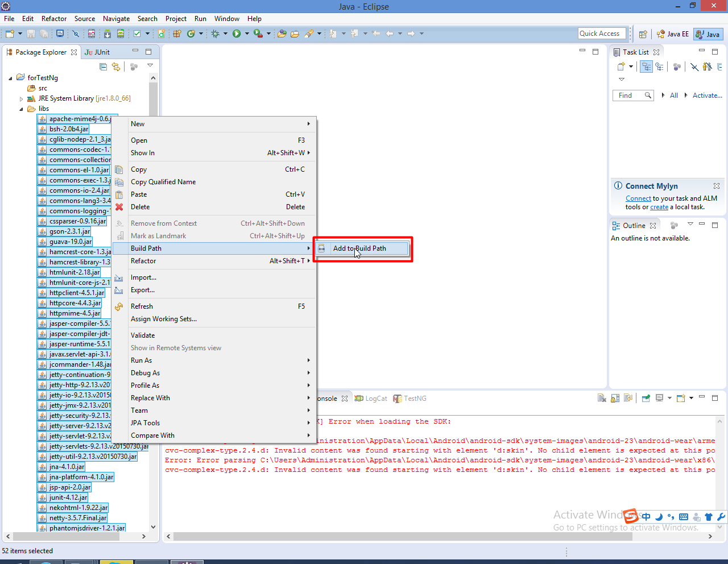Open the New Task dropdown arrow in Task List
Viewport: 728px width, 564px height.
point(631,67)
